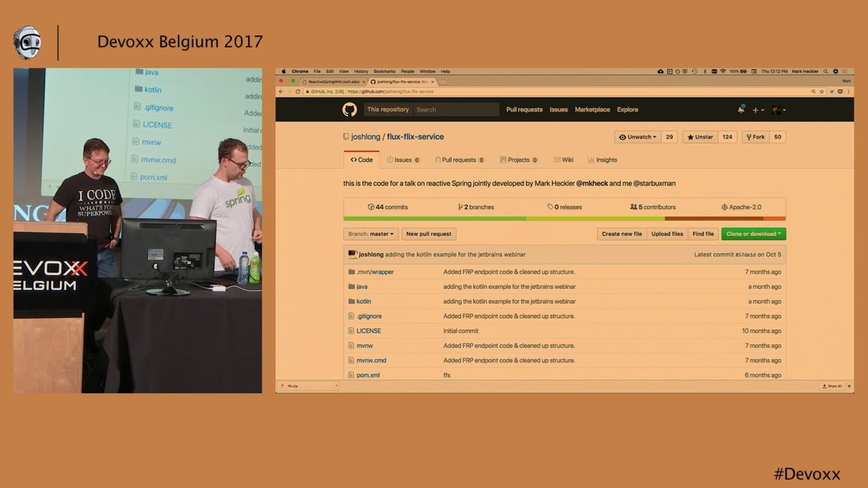Open the .mvn/wrapper folder

pos(375,272)
